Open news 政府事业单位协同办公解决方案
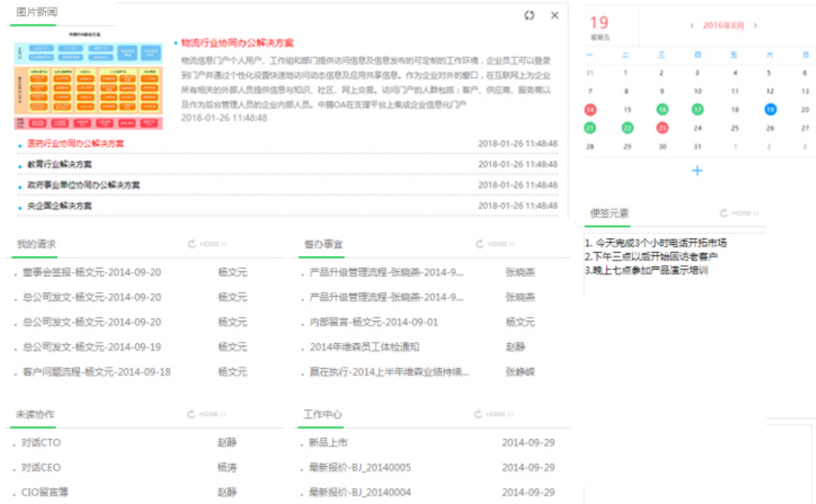This screenshot has height=504, width=816. [x=84, y=185]
